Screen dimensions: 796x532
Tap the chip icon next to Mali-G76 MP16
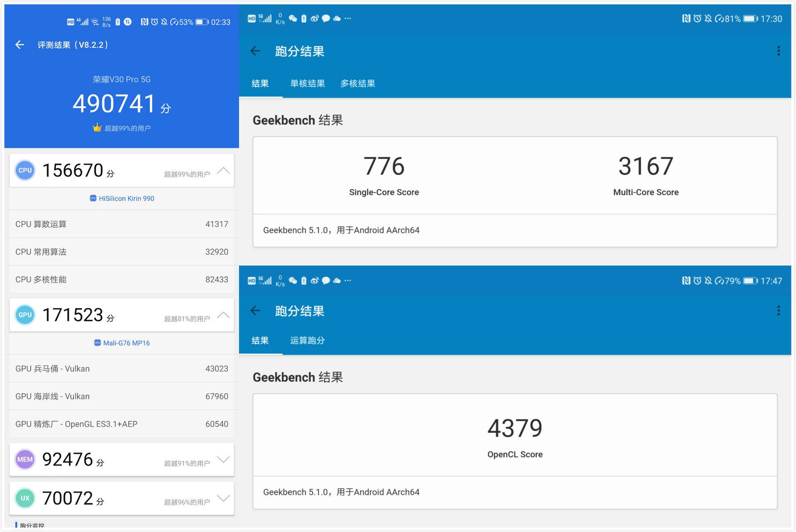97,343
